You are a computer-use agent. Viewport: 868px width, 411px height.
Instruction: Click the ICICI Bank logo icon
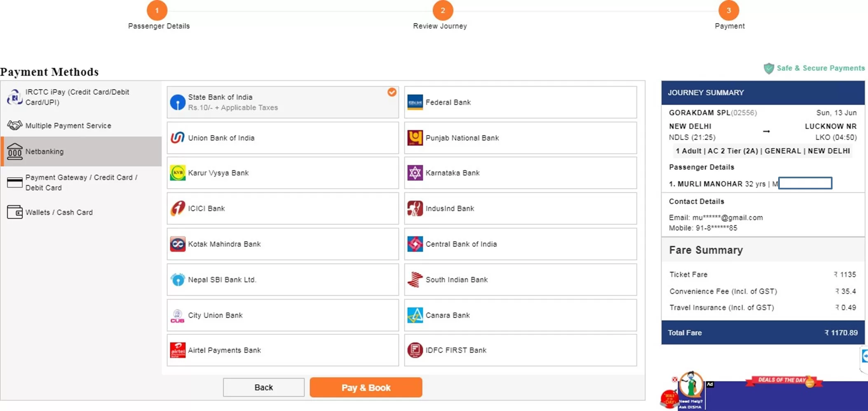pos(178,208)
